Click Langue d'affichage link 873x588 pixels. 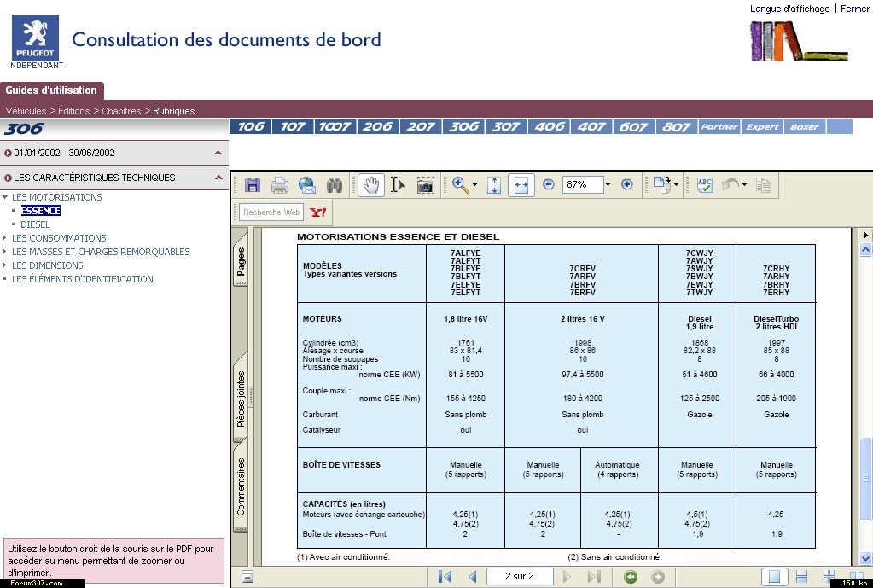[789, 9]
